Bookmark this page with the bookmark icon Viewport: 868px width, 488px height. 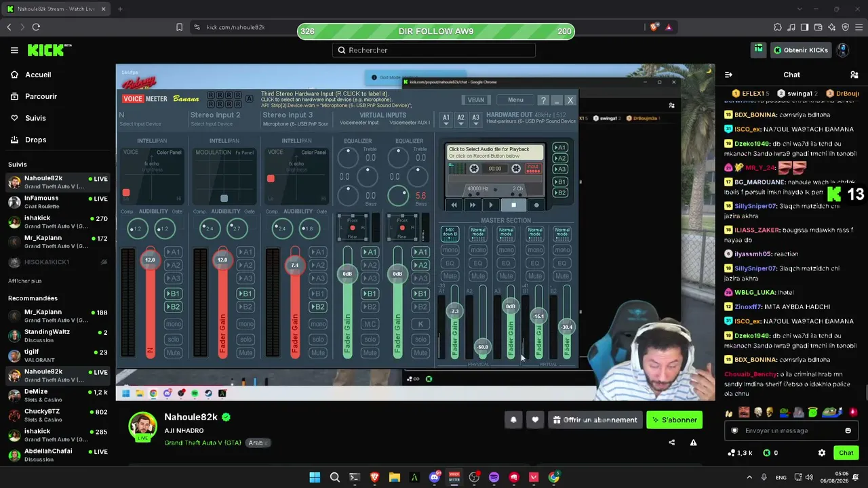pos(179,27)
